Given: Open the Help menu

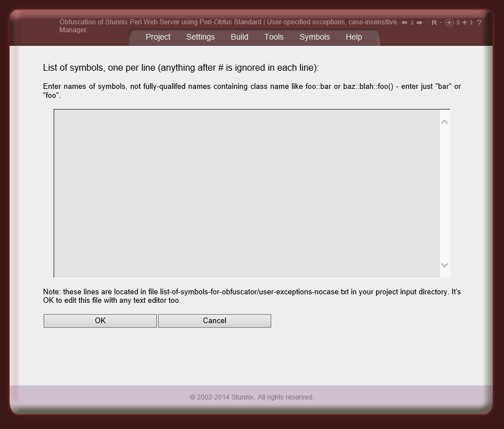Looking at the screenshot, I should (354, 37).
